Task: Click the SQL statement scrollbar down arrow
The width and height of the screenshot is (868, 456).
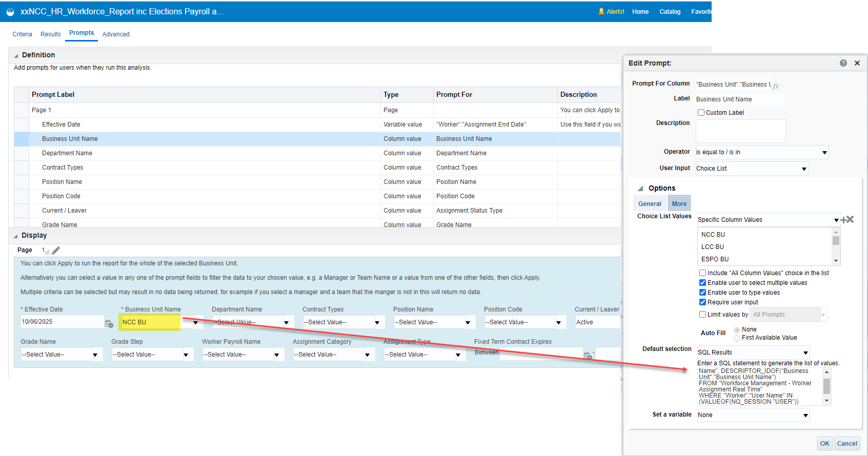Action: click(x=826, y=401)
